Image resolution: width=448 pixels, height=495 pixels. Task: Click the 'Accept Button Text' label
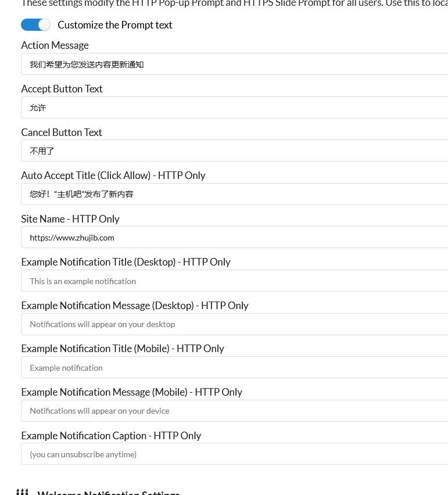pyautogui.click(x=62, y=89)
